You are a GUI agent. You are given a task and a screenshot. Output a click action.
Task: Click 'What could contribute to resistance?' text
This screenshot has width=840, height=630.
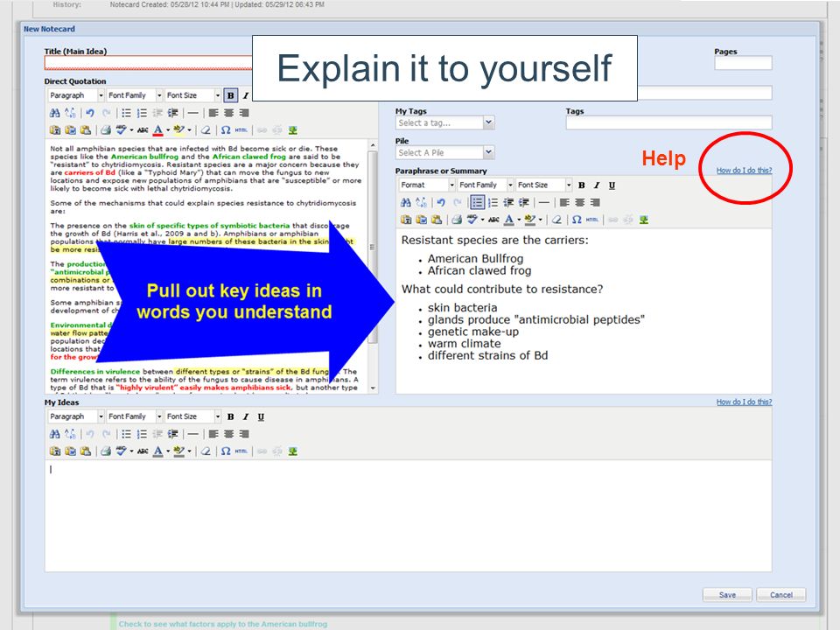pos(502,290)
